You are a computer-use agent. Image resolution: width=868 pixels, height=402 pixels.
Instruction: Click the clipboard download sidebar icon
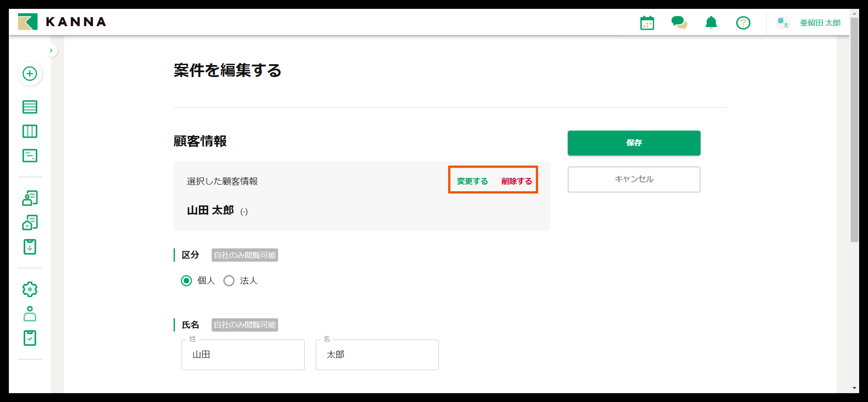30,247
